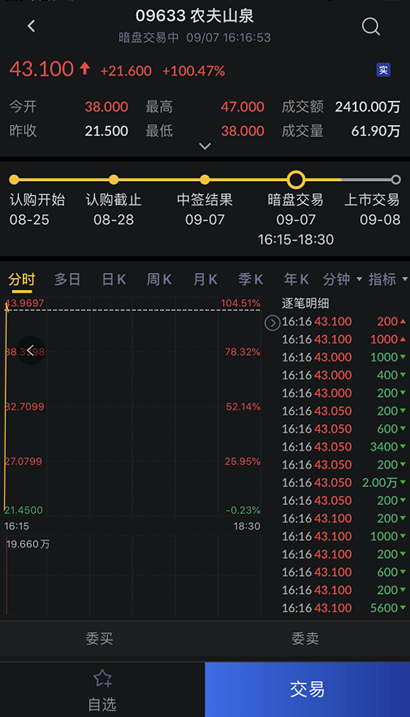
Task: Switch to the 多日 chart tab
Action: coord(67,279)
